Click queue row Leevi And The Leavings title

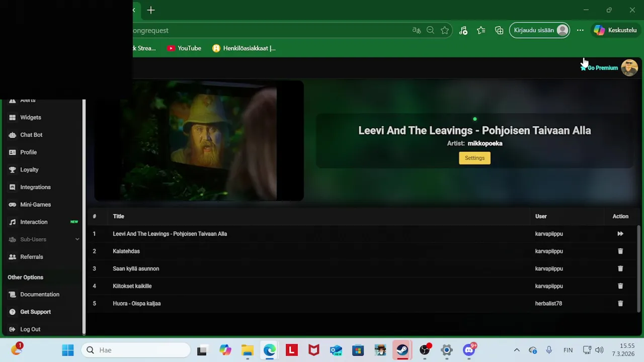click(170, 234)
